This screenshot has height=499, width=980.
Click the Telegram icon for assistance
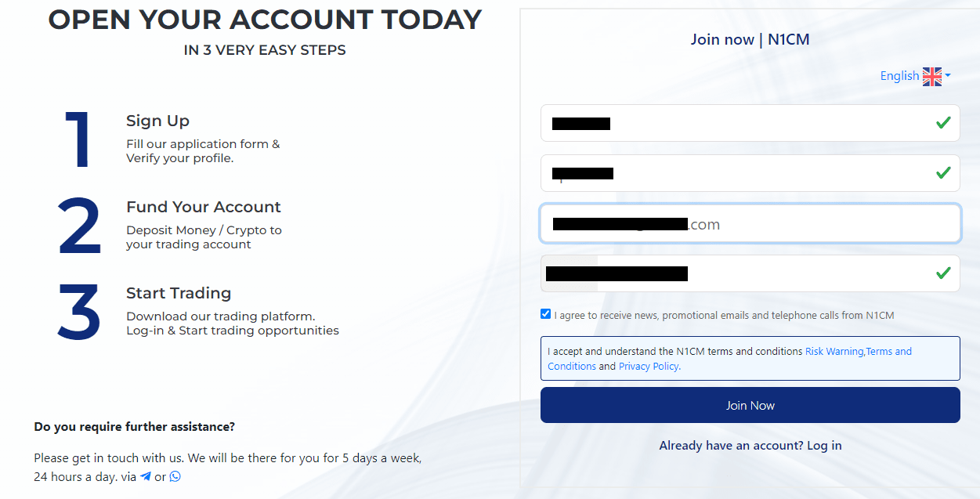point(145,476)
